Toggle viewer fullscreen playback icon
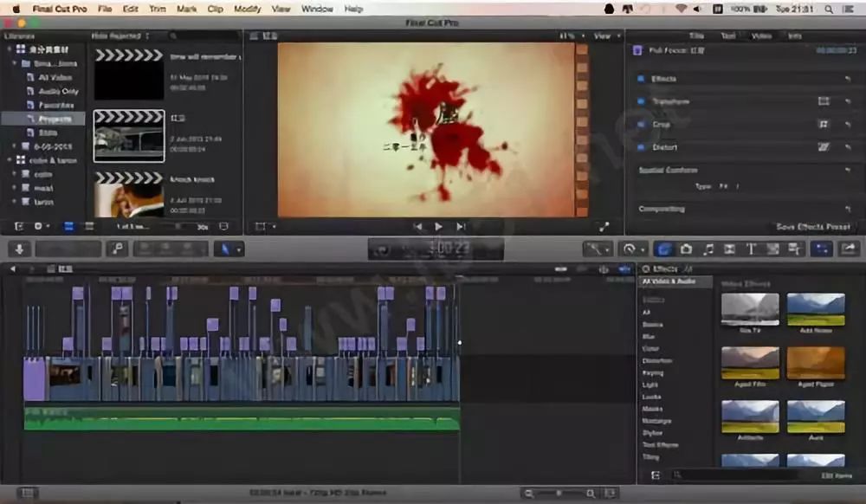The width and height of the screenshot is (866, 504). click(x=604, y=226)
